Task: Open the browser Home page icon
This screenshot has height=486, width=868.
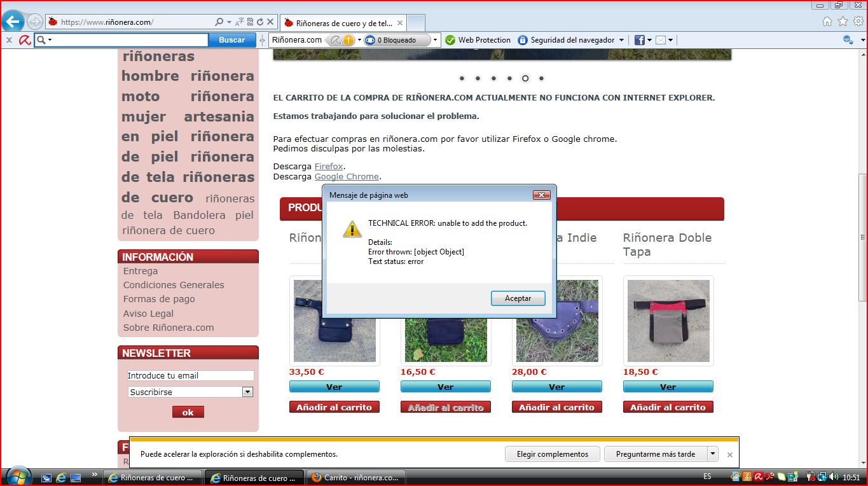Action: [x=827, y=22]
